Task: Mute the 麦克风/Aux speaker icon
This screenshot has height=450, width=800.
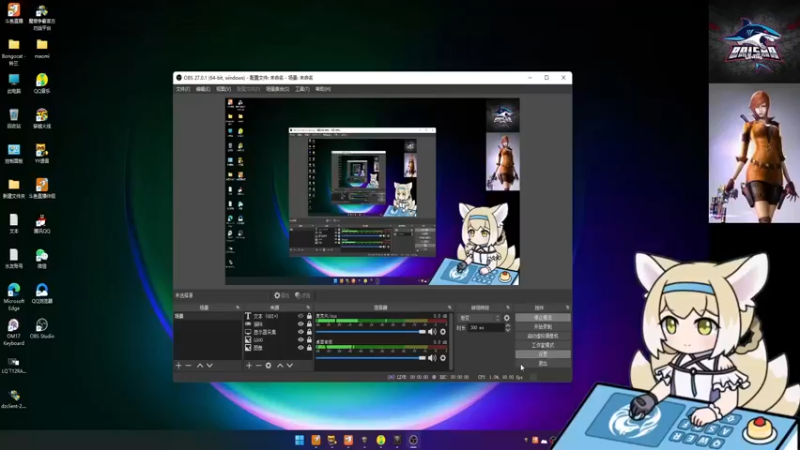Action: coord(432,332)
